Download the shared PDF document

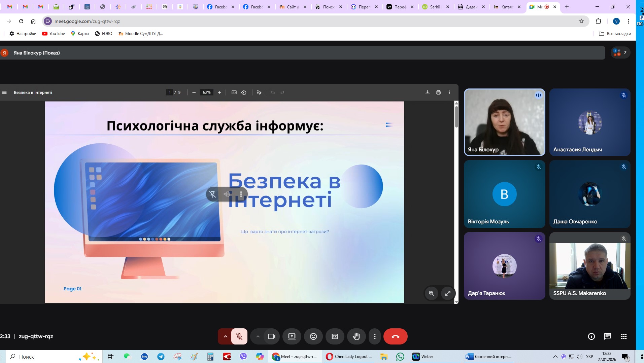(427, 93)
